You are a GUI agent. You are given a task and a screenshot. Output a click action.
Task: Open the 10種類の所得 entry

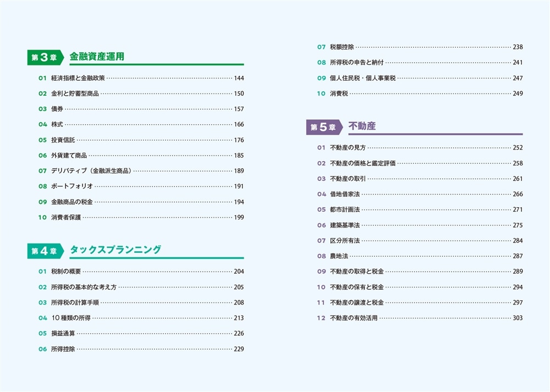[x=71, y=318]
